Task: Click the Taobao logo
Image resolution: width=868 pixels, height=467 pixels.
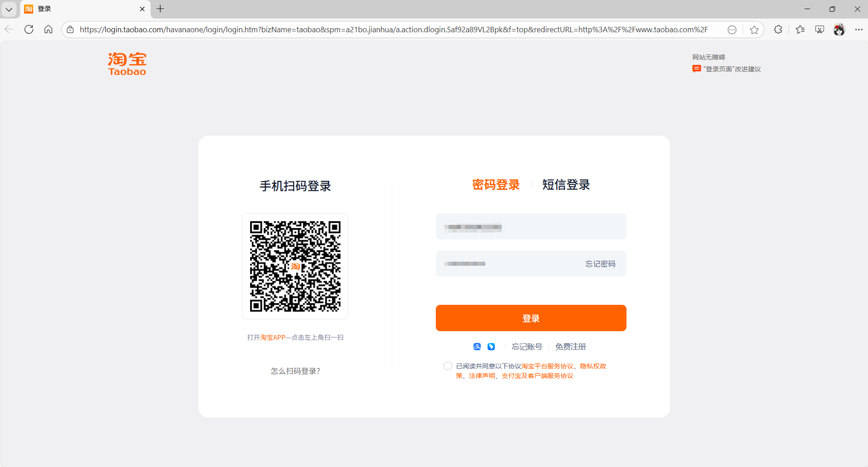Action: (x=127, y=64)
